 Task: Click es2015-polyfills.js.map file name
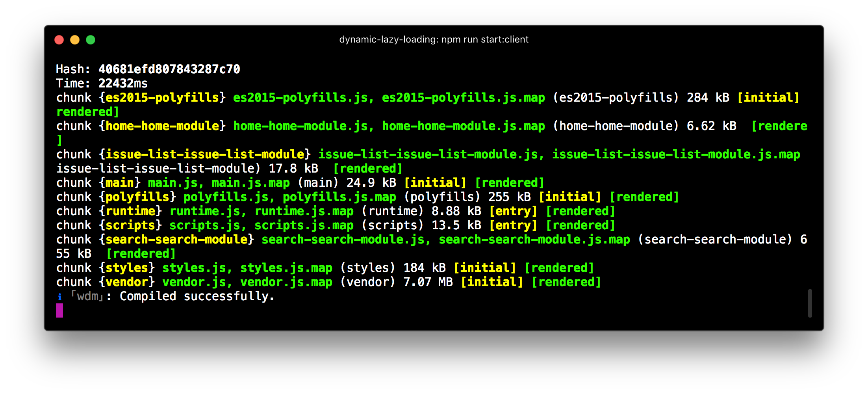(x=464, y=98)
